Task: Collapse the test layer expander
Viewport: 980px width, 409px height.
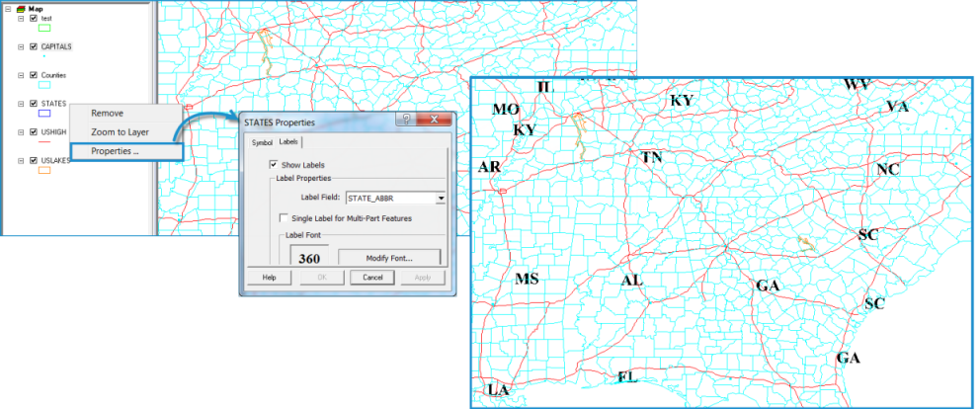Action: click(x=21, y=18)
